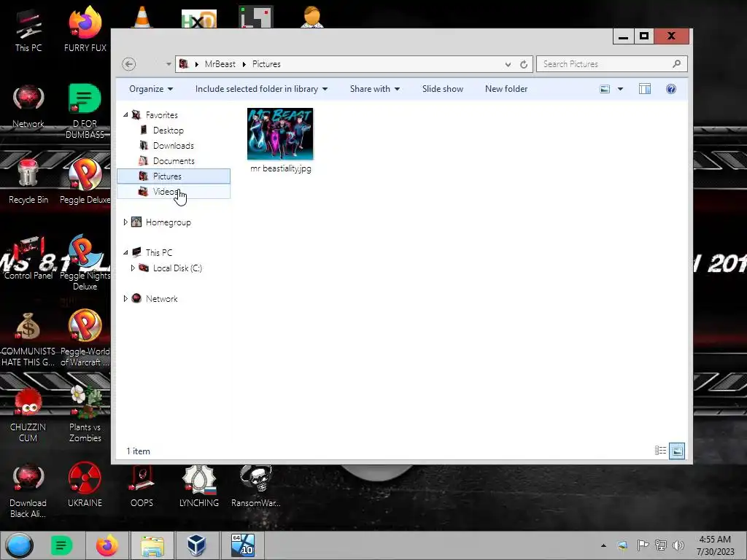Click New folder button
747x560 pixels.
[x=506, y=89]
